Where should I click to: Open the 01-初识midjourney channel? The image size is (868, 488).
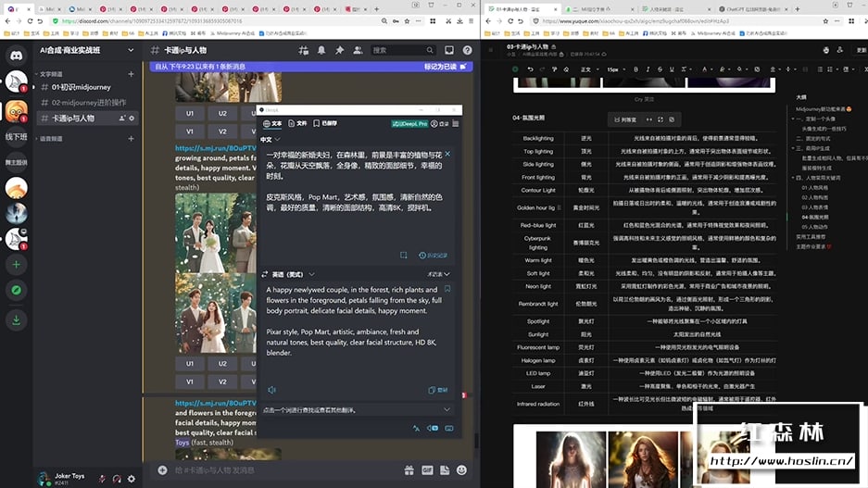tap(81, 87)
